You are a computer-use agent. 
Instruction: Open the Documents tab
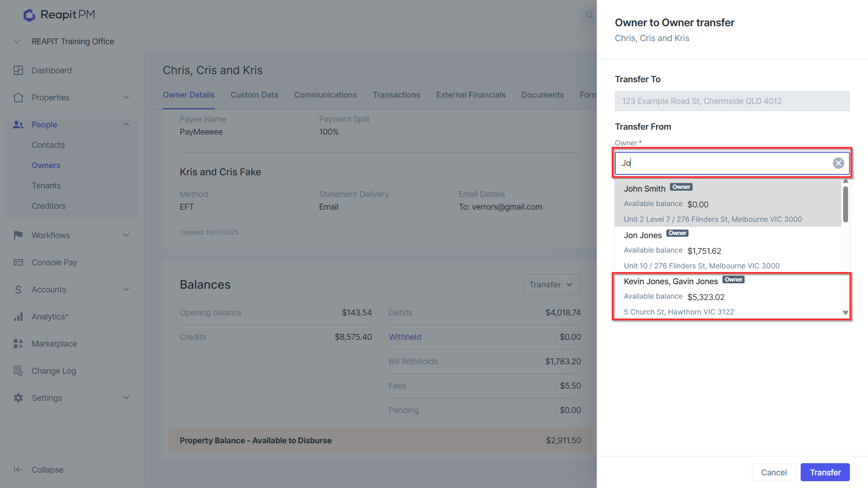[x=542, y=95]
